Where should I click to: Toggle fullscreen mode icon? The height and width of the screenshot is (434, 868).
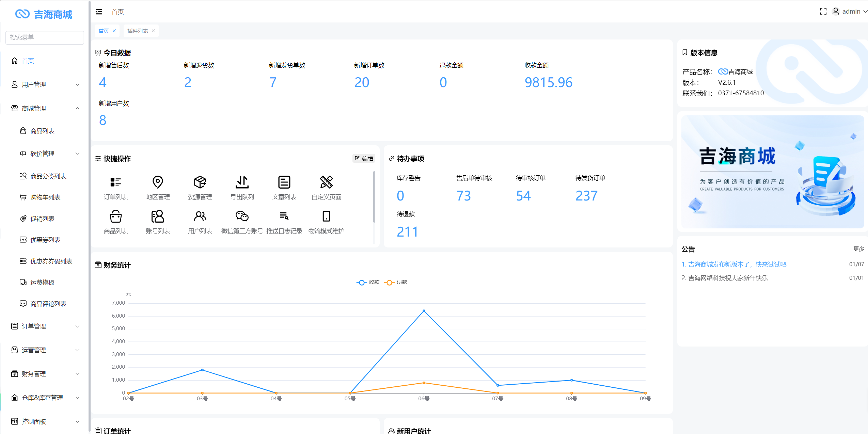[823, 12]
